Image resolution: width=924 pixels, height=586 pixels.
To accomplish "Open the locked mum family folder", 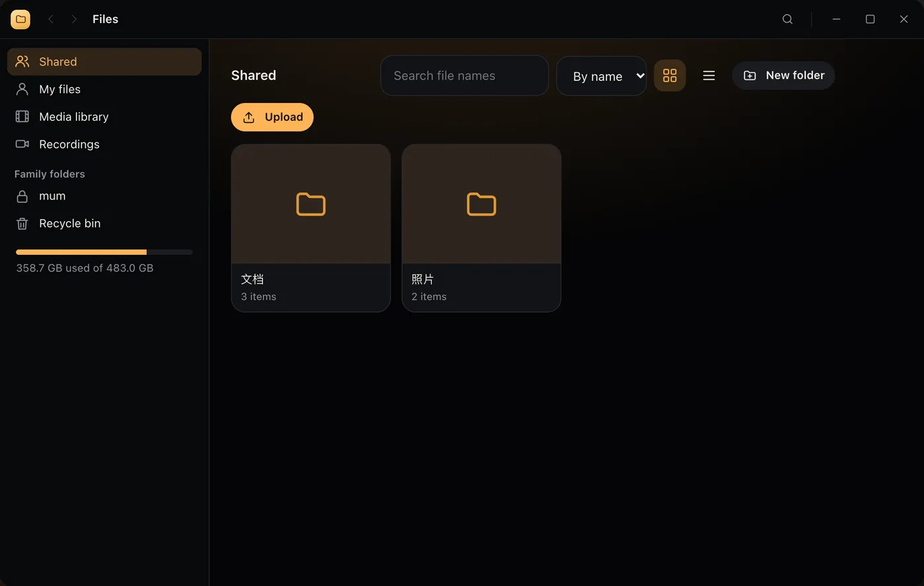I will click(x=104, y=196).
